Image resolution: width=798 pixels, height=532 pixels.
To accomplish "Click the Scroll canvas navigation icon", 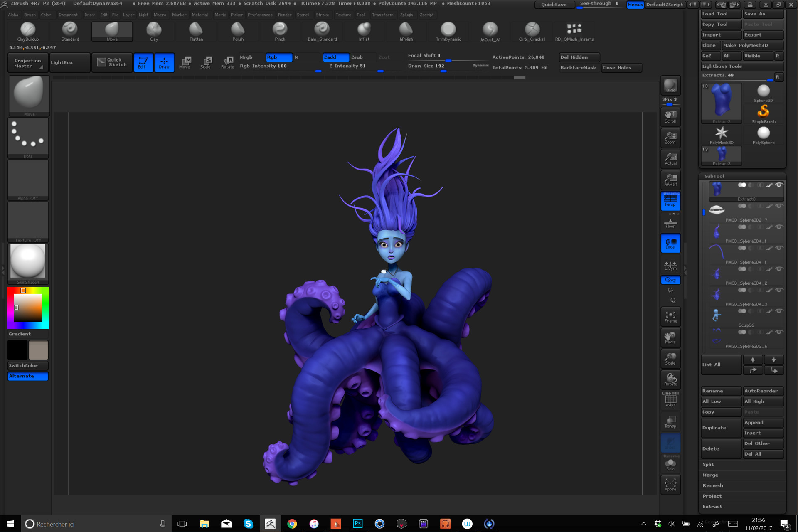I will (x=670, y=117).
